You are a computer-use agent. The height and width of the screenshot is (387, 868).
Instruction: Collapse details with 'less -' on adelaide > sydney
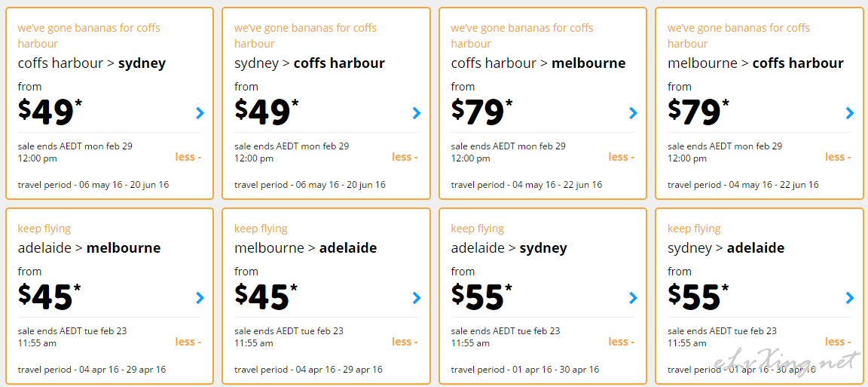[x=621, y=342]
